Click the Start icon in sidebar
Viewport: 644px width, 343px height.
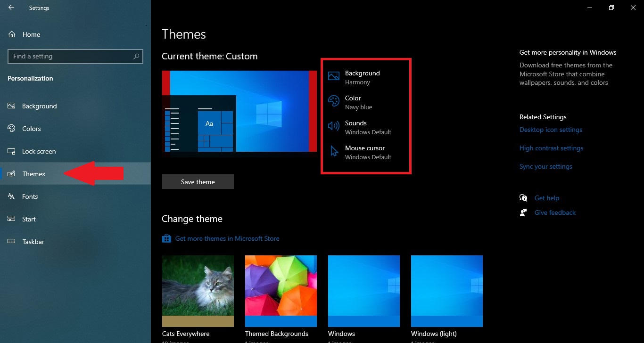12,219
